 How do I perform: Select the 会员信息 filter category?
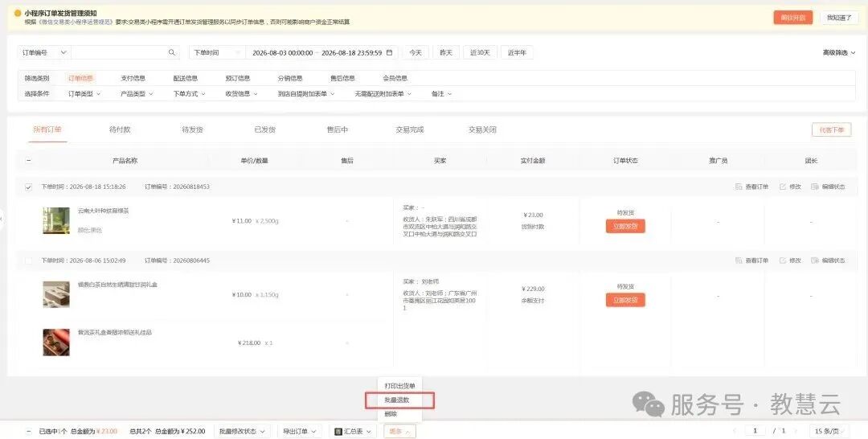click(x=395, y=78)
